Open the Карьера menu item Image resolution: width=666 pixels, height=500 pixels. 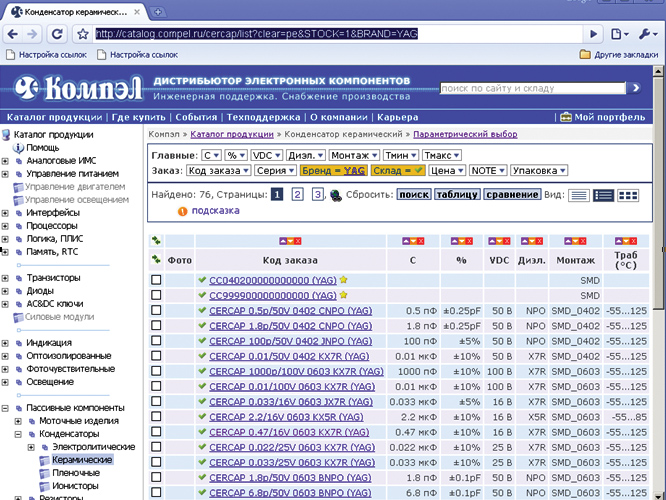398,117
